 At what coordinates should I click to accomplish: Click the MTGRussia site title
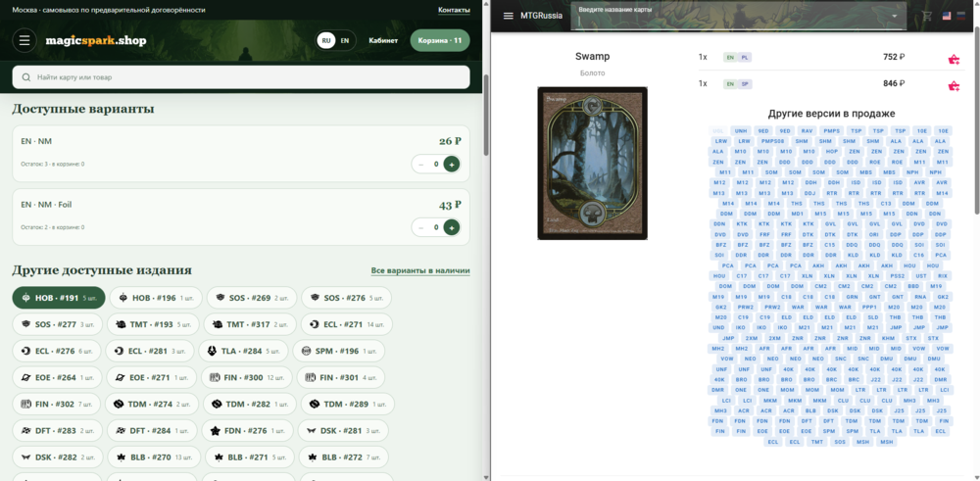point(541,16)
